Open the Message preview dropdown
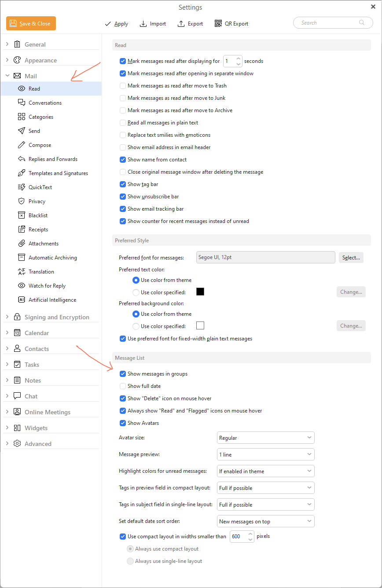 [x=265, y=455]
